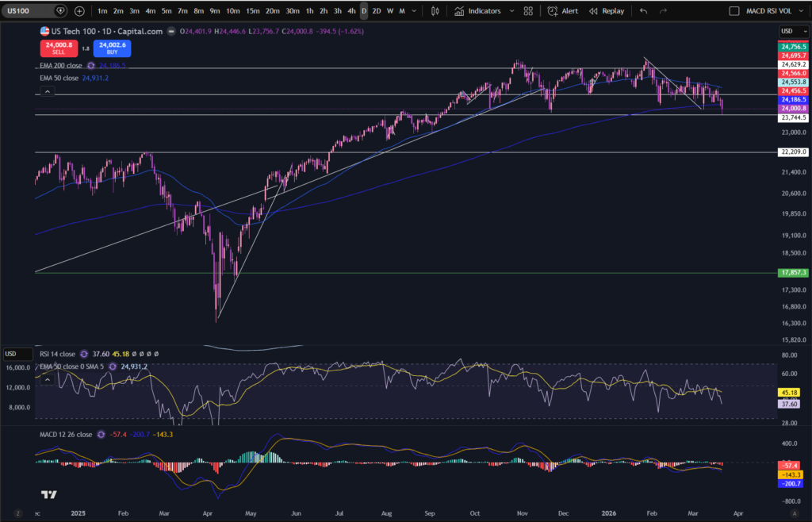This screenshot has height=522, width=812.
Task: Expand favorite indicators arrow beside Indicators
Action: click(x=512, y=11)
